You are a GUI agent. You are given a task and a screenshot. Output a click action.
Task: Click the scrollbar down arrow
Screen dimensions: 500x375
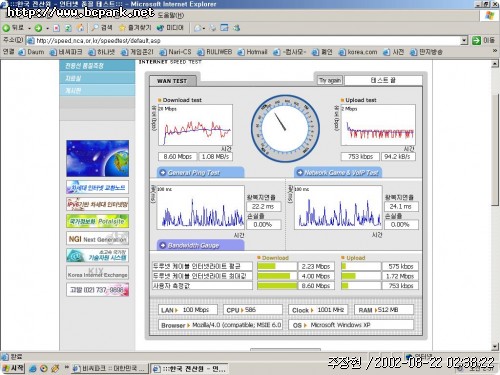495,347
